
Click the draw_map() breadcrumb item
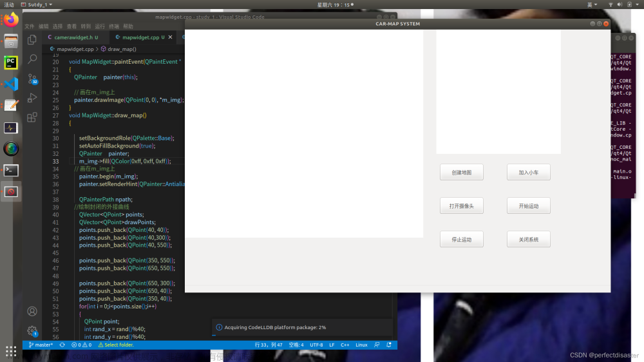pos(119,50)
